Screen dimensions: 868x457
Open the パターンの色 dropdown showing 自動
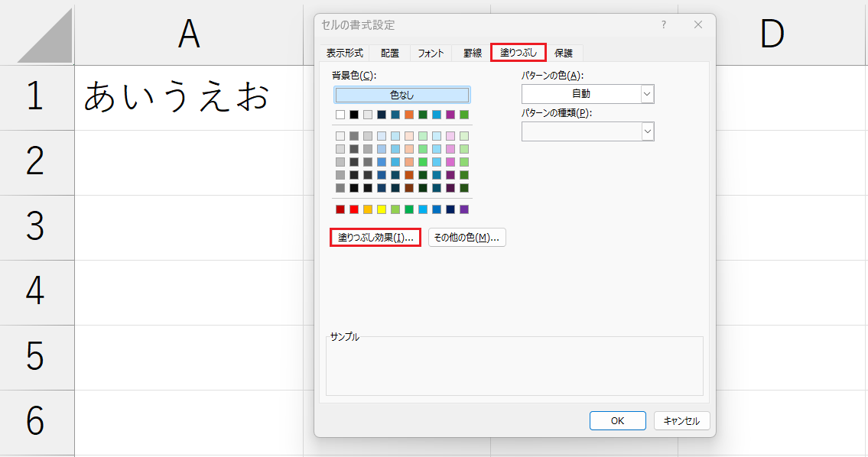(587, 94)
